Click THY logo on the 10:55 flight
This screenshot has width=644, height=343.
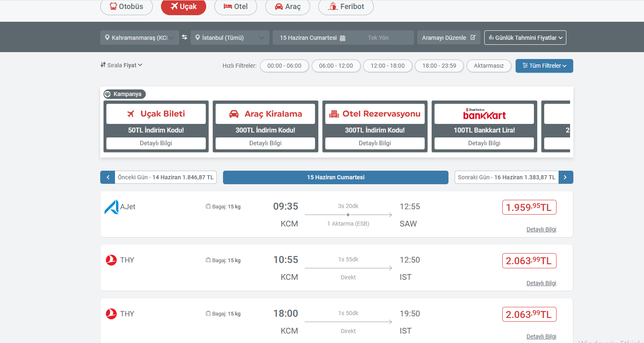tap(111, 260)
